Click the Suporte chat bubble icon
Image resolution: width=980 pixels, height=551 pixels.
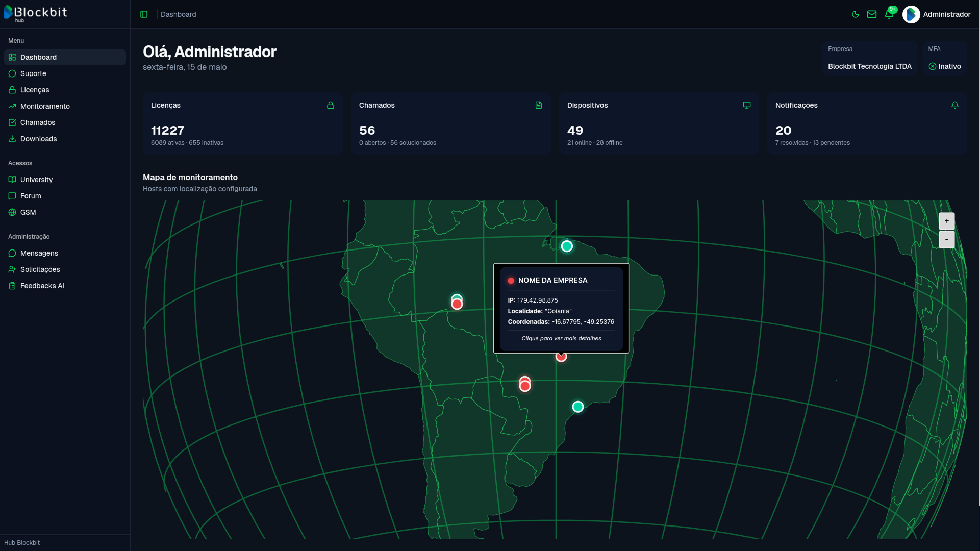tap(12, 73)
